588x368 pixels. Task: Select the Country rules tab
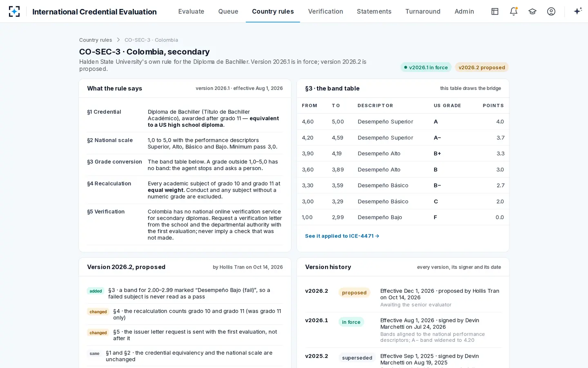(x=273, y=11)
